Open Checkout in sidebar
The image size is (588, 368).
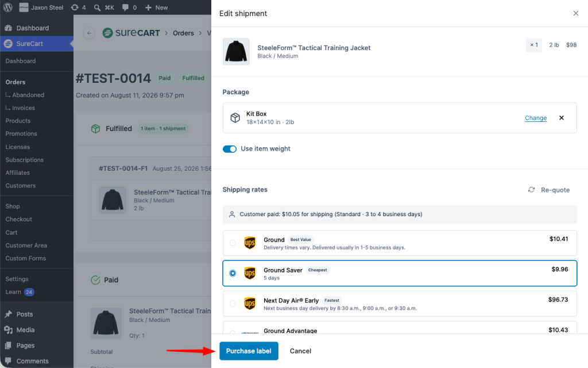pyautogui.click(x=19, y=219)
